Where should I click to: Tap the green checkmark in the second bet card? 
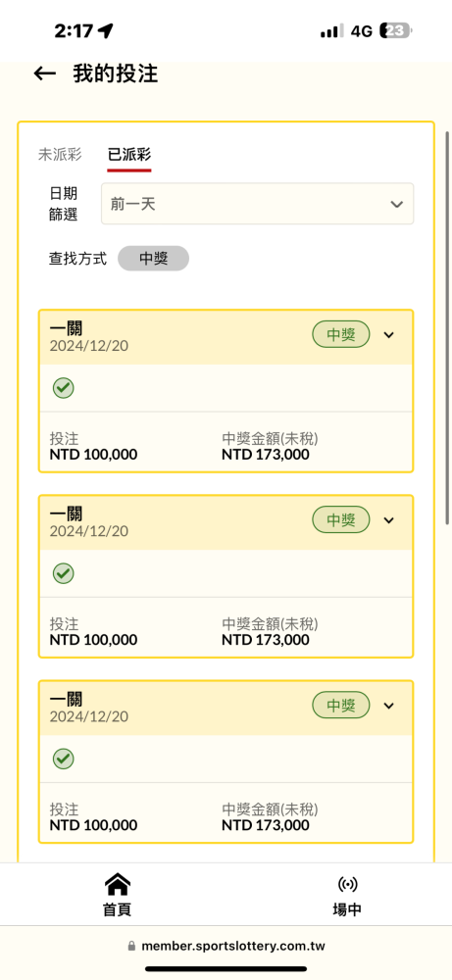pyautogui.click(x=63, y=573)
